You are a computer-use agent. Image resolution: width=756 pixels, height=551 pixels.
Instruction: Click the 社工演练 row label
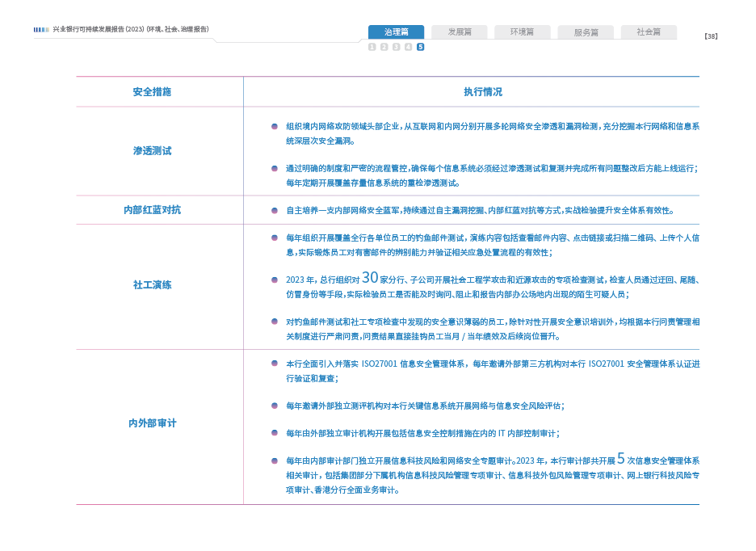point(153,285)
